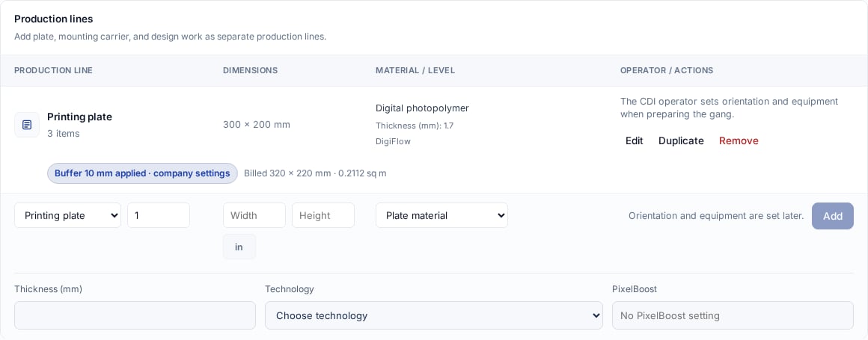Click the '300 × 200 mm' dimensions cell
This screenshot has height=340, width=868.
pos(257,125)
